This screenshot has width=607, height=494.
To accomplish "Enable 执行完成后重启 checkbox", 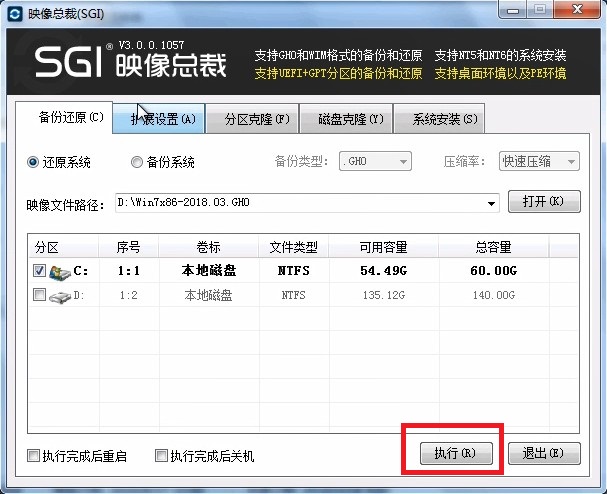I will tap(34, 456).
